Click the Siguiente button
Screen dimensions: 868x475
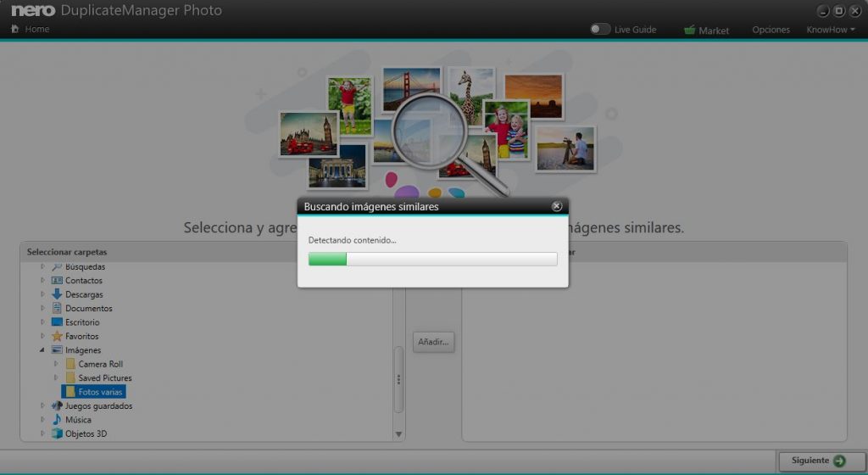[821, 461]
